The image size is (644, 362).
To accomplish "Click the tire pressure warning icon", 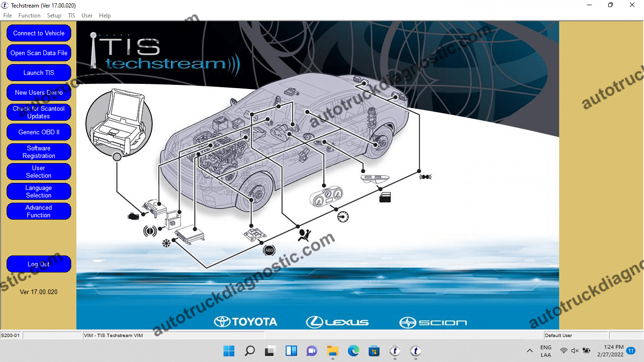I will [x=150, y=231].
